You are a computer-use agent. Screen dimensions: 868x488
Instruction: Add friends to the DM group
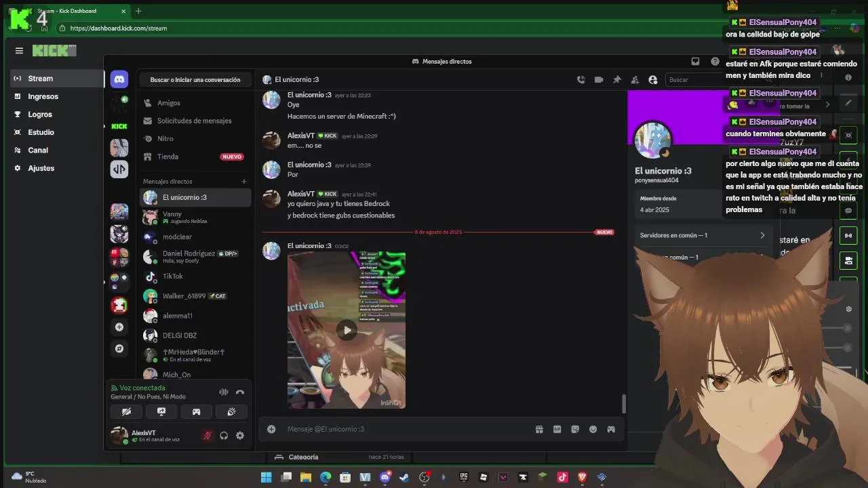pyautogui.click(x=635, y=80)
